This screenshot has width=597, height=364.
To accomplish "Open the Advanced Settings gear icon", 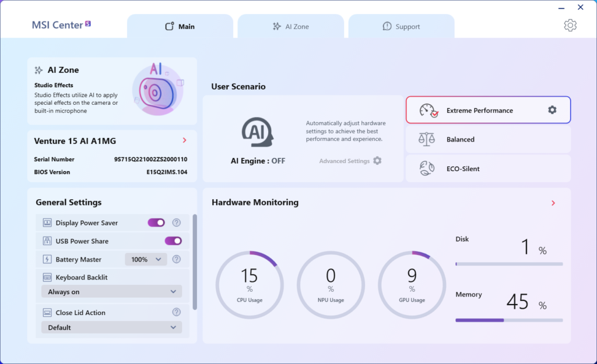I will tap(377, 161).
